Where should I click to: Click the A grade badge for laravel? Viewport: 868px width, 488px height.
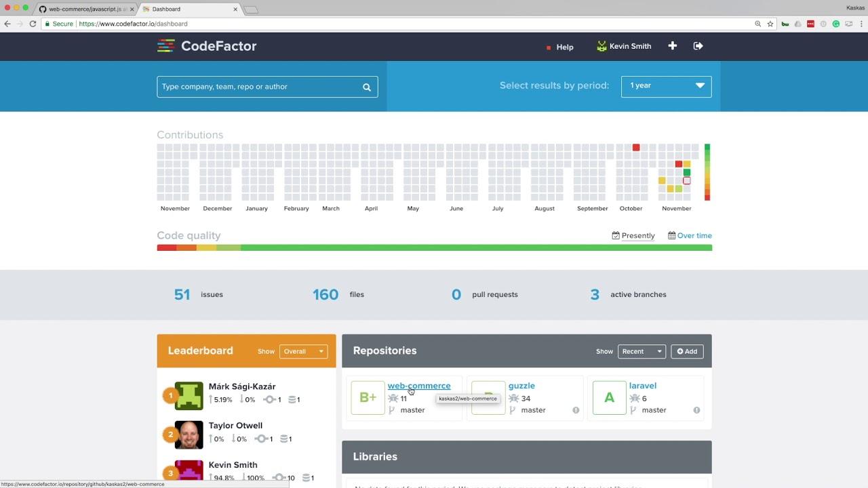[x=610, y=397]
